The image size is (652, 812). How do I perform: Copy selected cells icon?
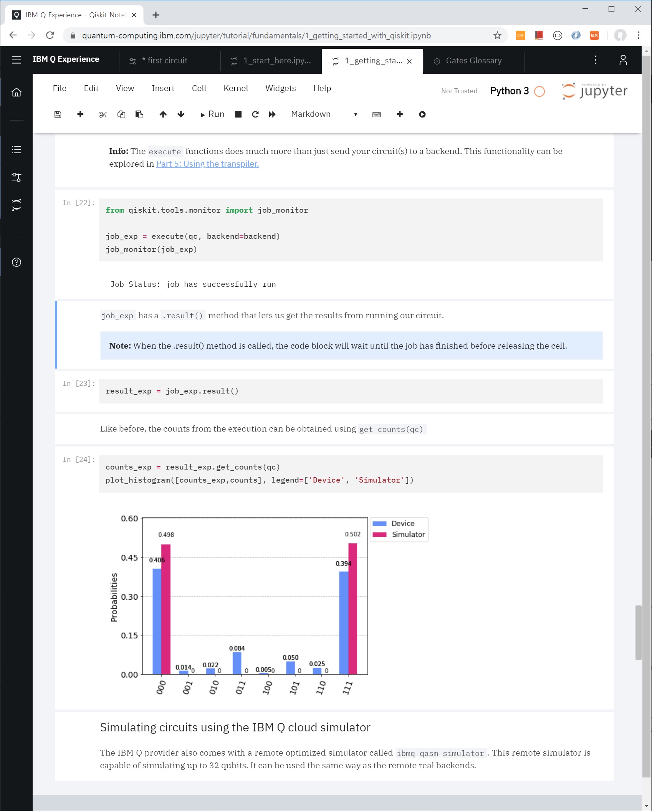pos(121,114)
